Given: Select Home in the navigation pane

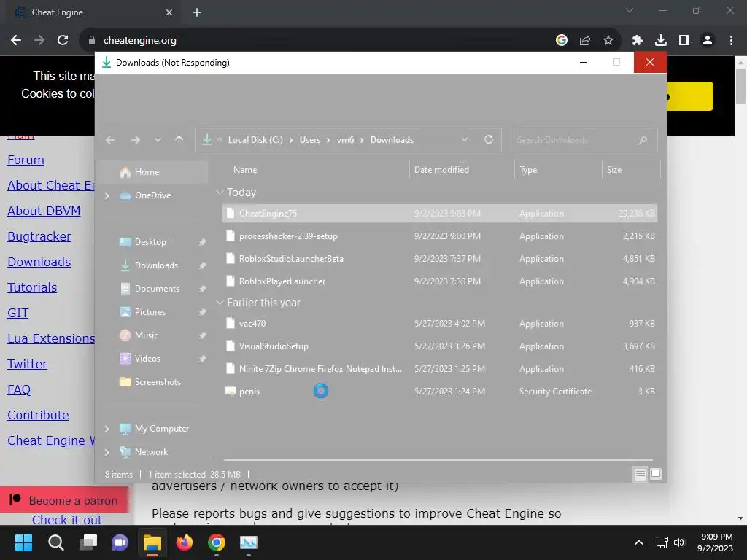Looking at the screenshot, I should tap(152, 172).
